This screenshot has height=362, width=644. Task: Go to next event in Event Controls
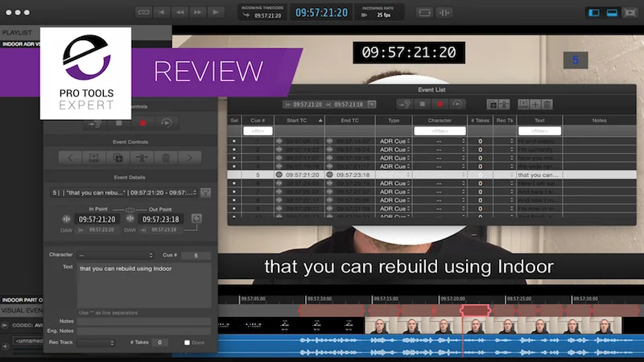[x=189, y=158]
